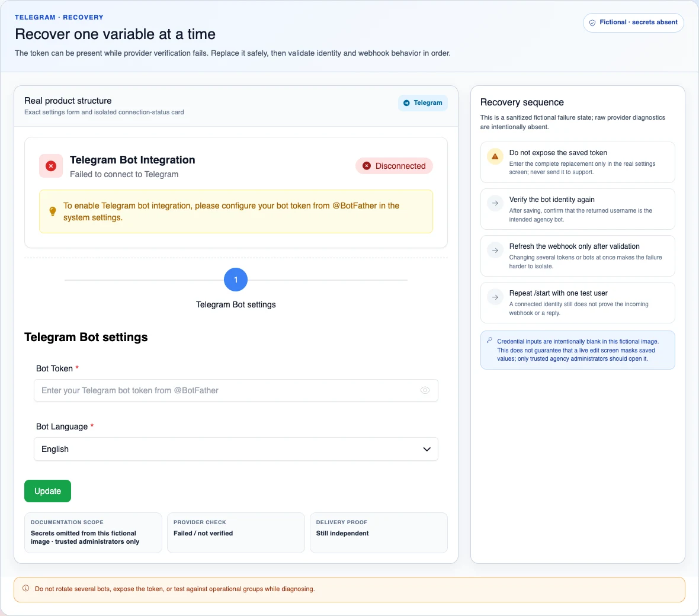
Task: Click the Real product structure title
Action: coord(68,101)
